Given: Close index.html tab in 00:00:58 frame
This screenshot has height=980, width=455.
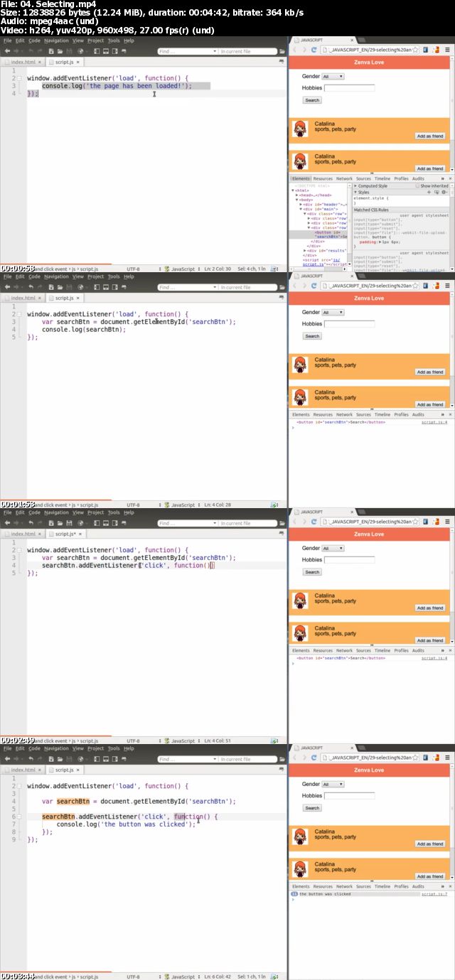Looking at the screenshot, I should [40, 63].
